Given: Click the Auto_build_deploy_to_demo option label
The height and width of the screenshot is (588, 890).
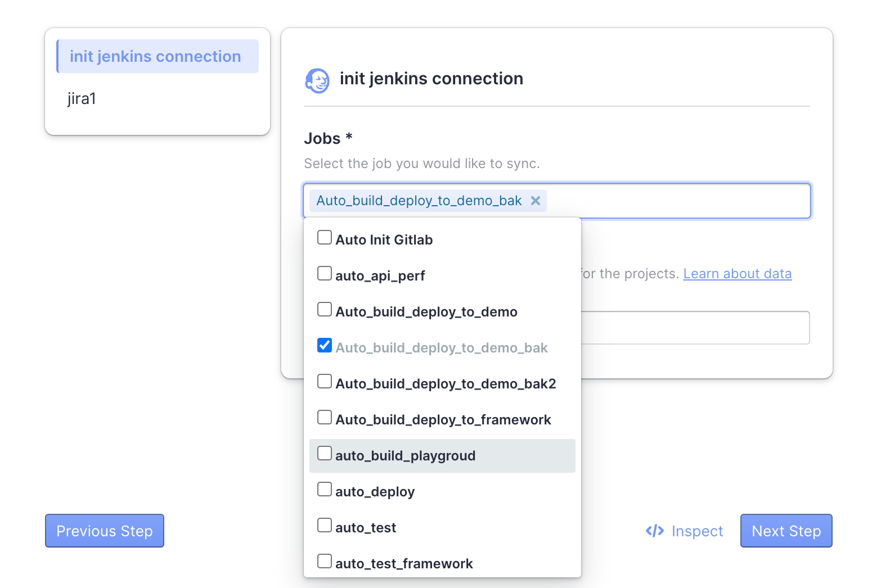Looking at the screenshot, I should (x=426, y=312).
